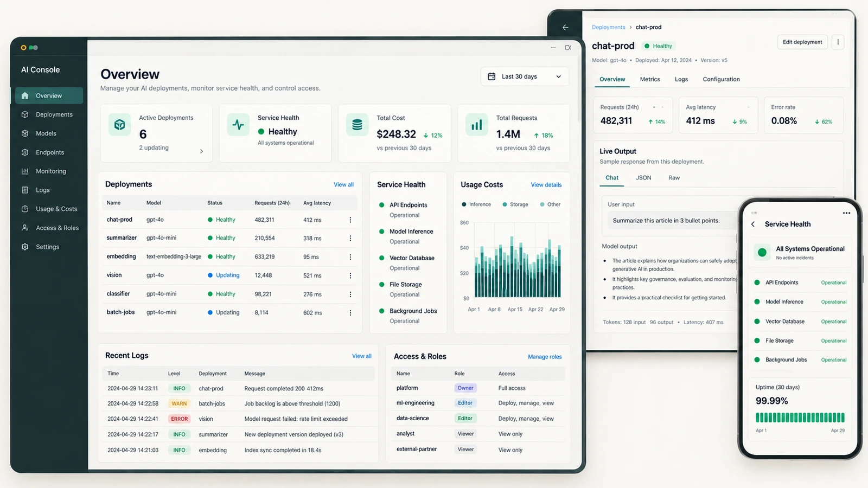The width and height of the screenshot is (868, 488).
Task: Toggle Other legend in Usage Costs chart
Action: click(550, 204)
